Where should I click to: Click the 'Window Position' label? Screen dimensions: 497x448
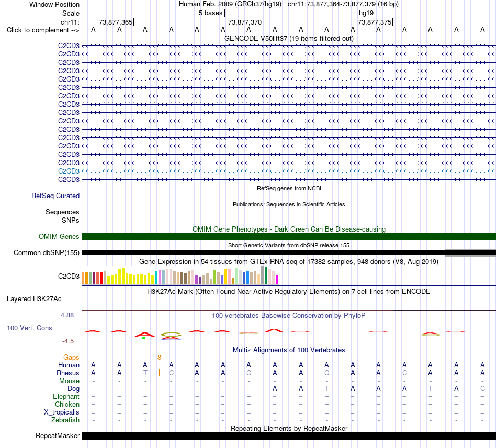[54, 4]
